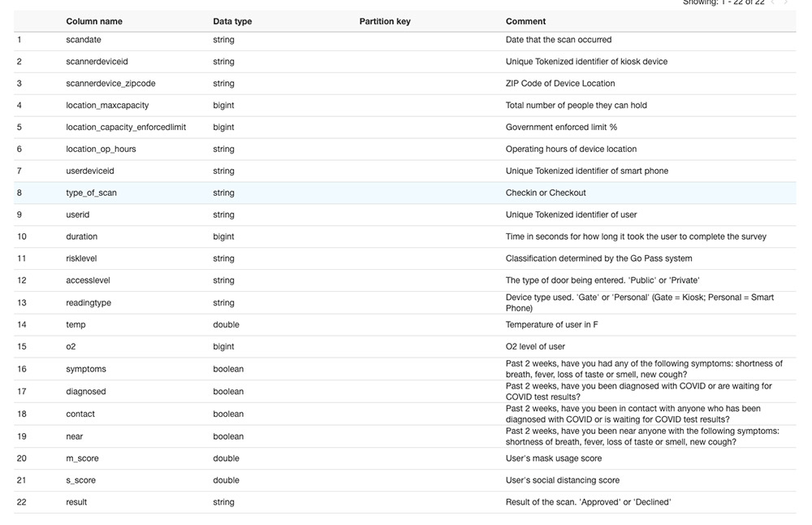Select the userid column name
The image size is (812, 525).
tap(78, 215)
